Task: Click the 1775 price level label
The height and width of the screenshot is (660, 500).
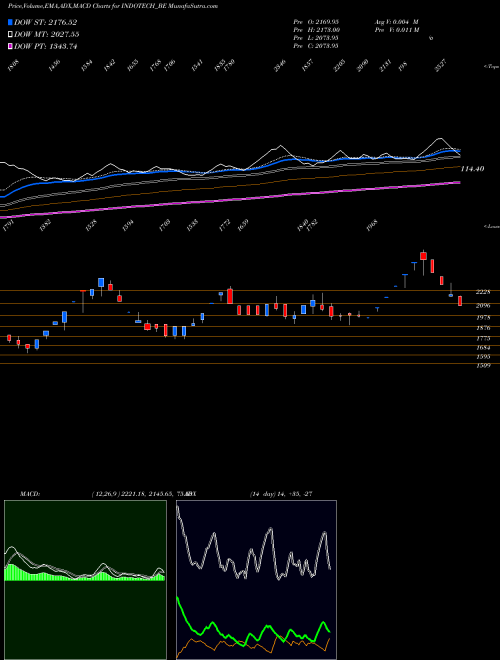Action: tap(483, 338)
